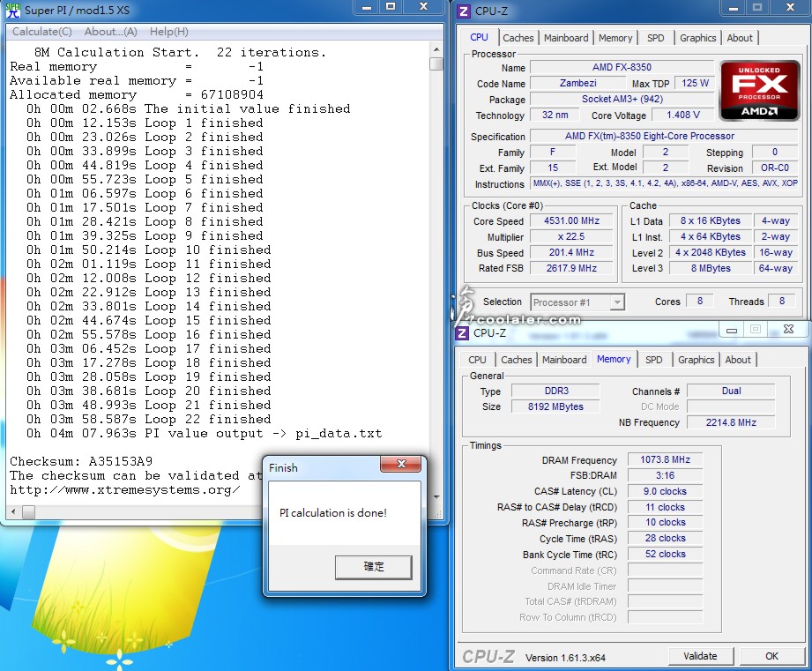Confirm the Finish dialog with 確定 button
The width and height of the screenshot is (812, 671).
[373, 566]
